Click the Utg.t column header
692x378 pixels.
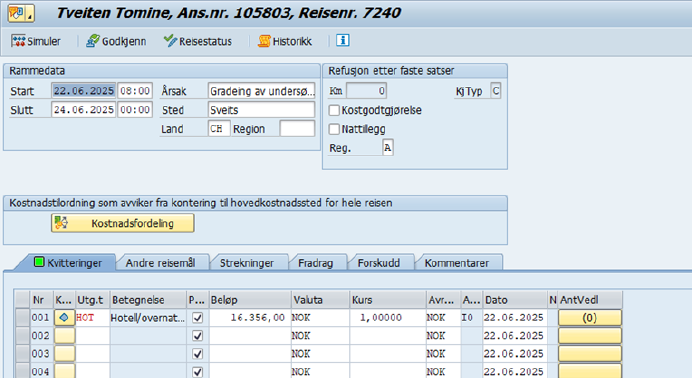(x=92, y=299)
